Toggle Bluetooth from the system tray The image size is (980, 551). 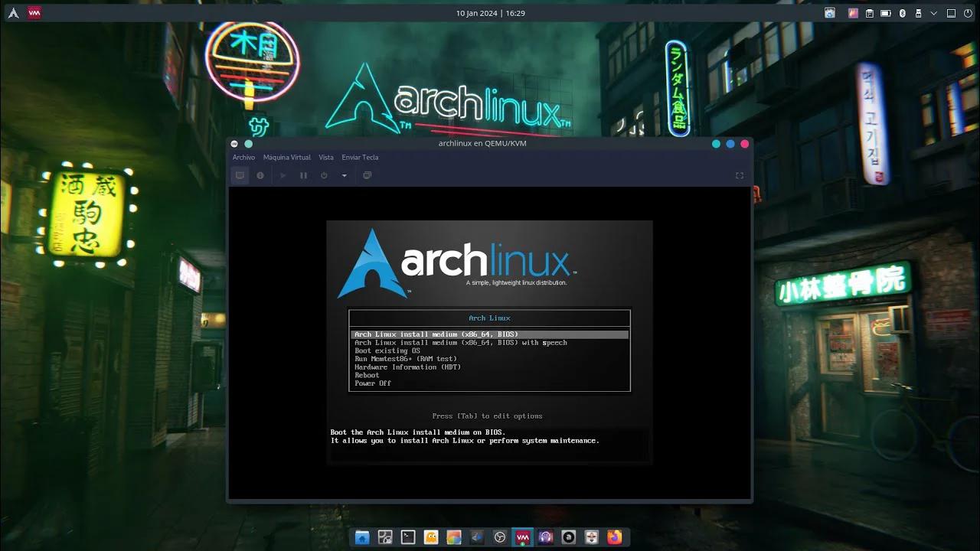(x=903, y=13)
